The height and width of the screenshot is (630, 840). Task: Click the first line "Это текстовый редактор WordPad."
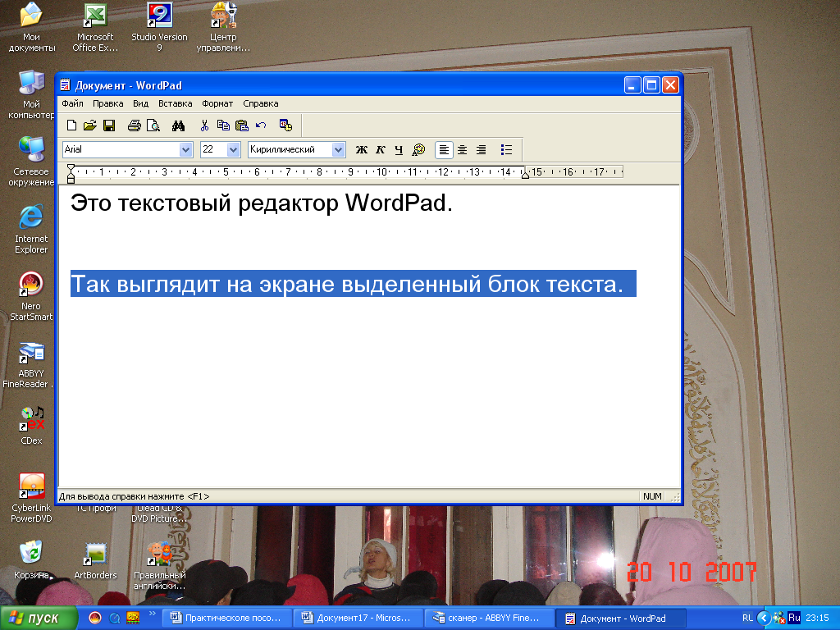point(262,203)
